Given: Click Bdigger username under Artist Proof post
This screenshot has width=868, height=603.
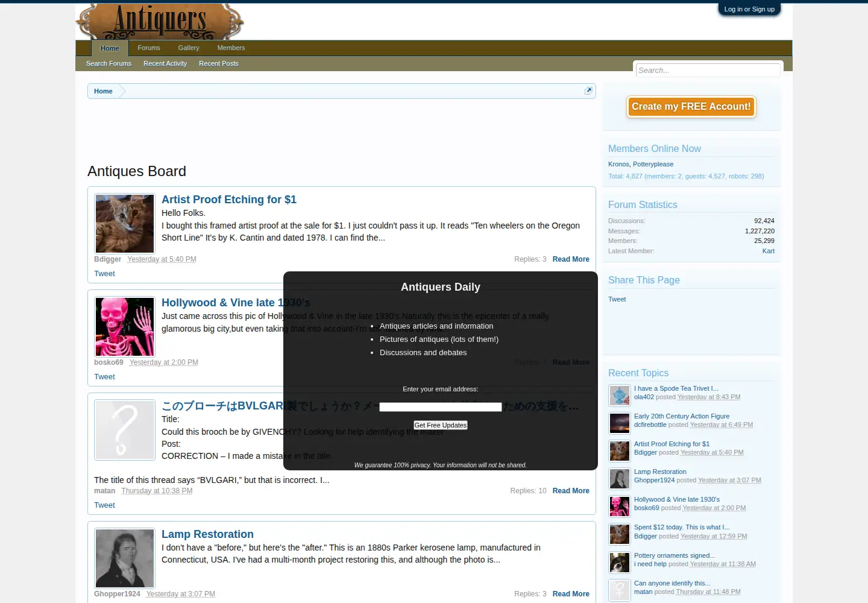Looking at the screenshot, I should coord(107,259).
